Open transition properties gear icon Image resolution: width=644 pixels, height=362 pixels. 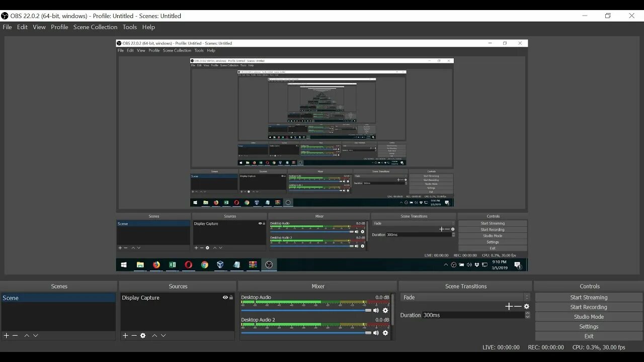pos(527,306)
